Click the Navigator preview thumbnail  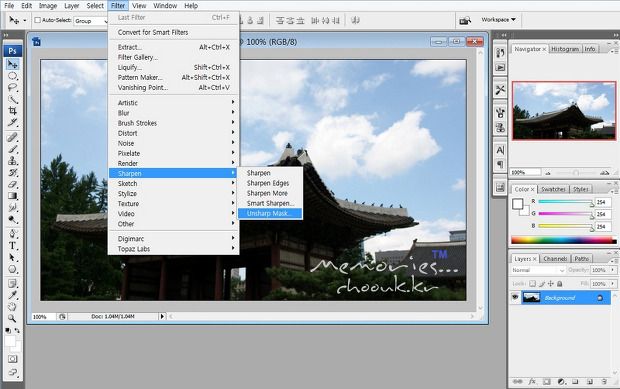[564, 111]
